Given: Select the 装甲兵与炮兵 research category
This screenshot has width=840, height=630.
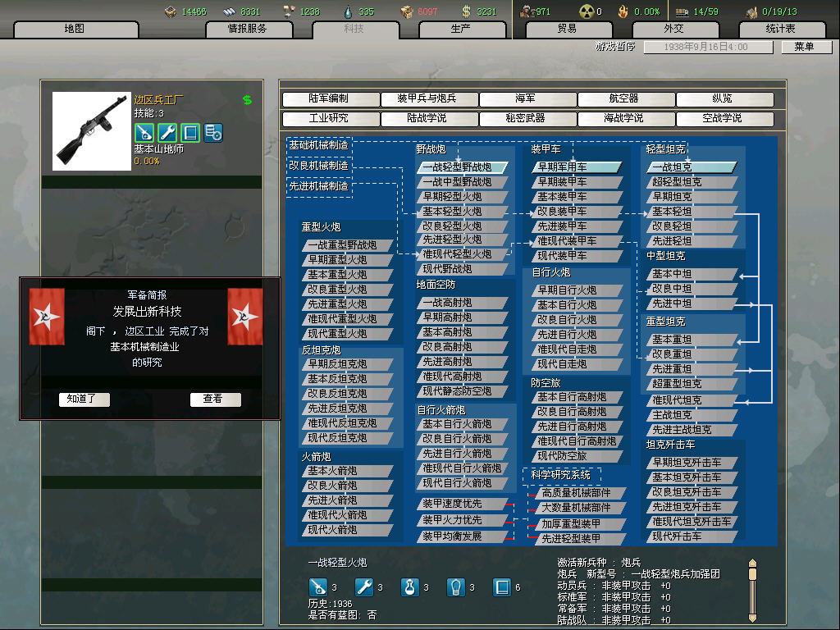Looking at the screenshot, I should [x=429, y=99].
